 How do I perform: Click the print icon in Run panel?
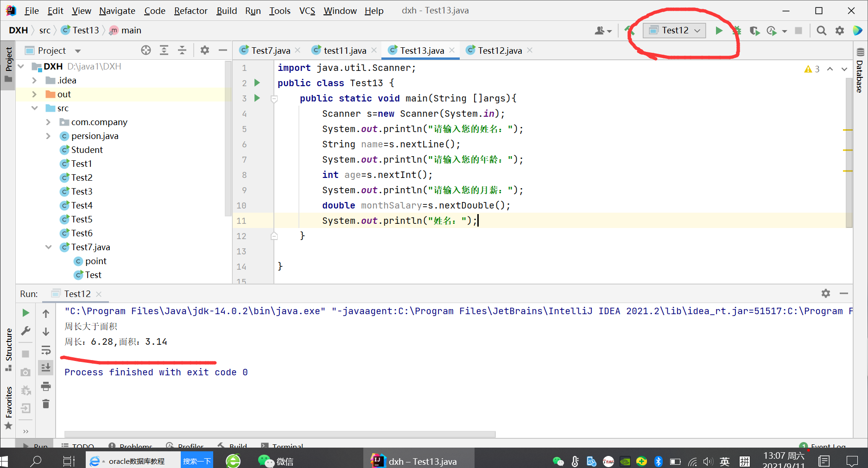coord(46,386)
